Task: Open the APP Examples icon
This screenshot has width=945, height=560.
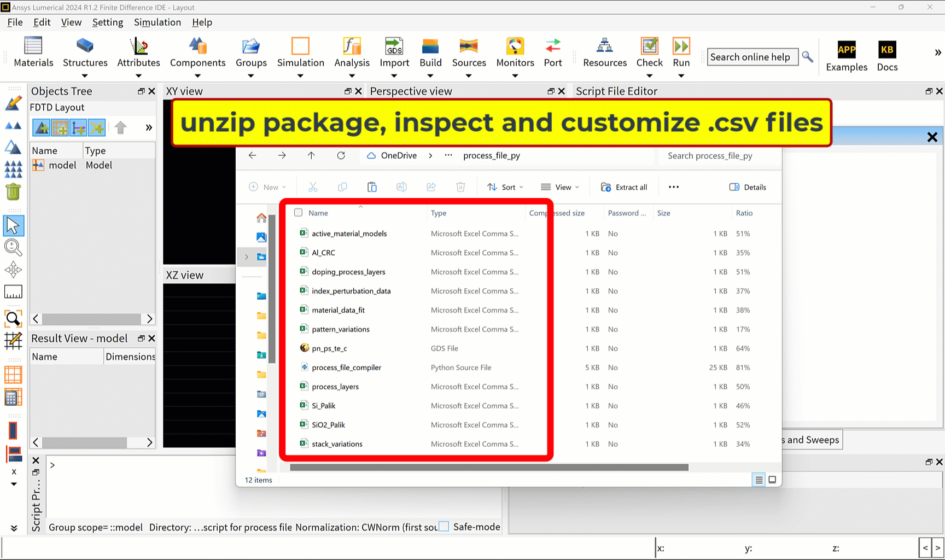Action: 847,49
